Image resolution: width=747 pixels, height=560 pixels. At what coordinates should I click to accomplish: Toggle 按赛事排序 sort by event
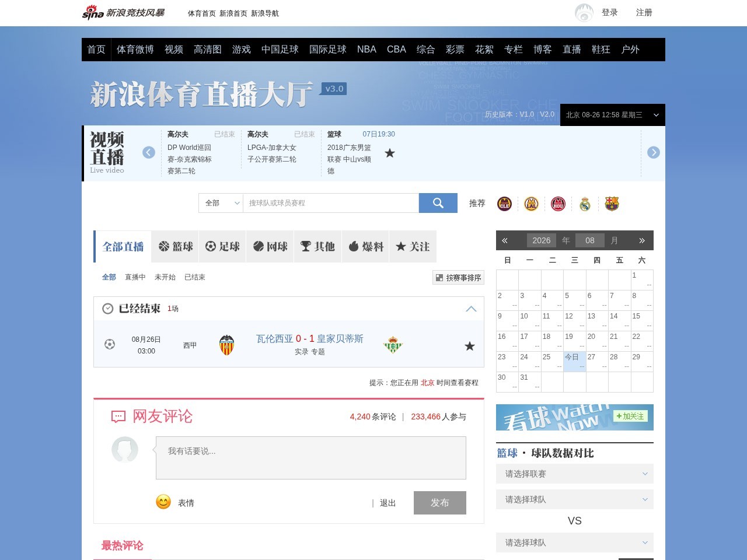pos(458,278)
